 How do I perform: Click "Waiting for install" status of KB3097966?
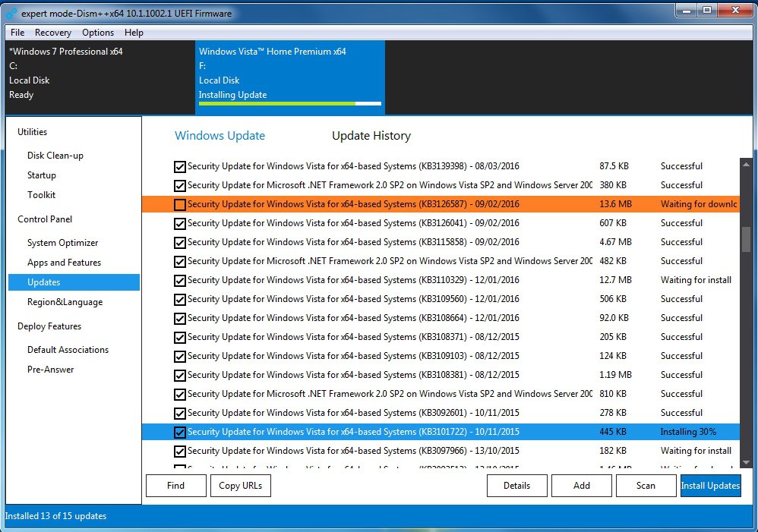pyautogui.click(x=696, y=451)
